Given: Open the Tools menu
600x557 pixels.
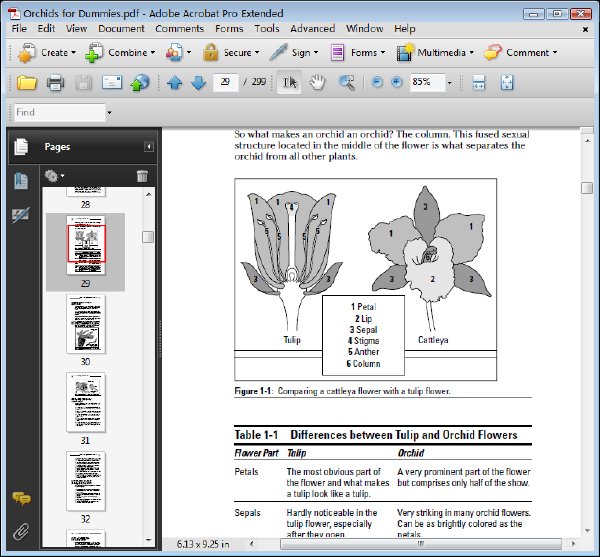Looking at the screenshot, I should 267,29.
